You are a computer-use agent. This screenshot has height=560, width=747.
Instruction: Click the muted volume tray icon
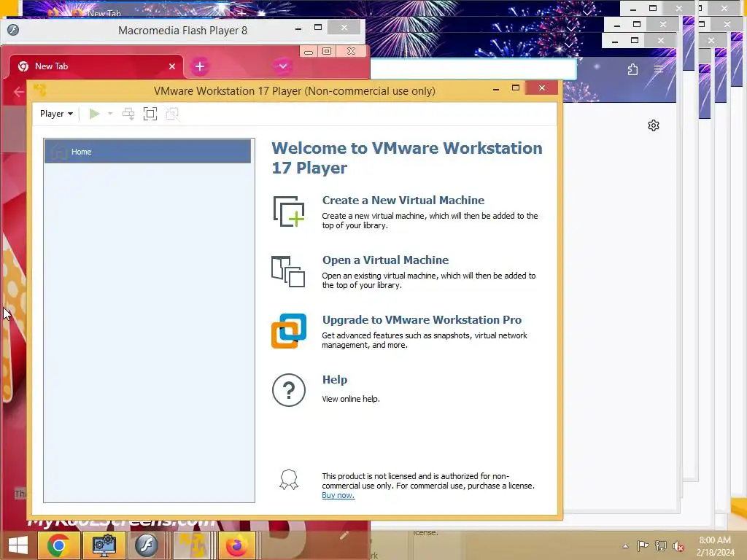click(x=678, y=546)
